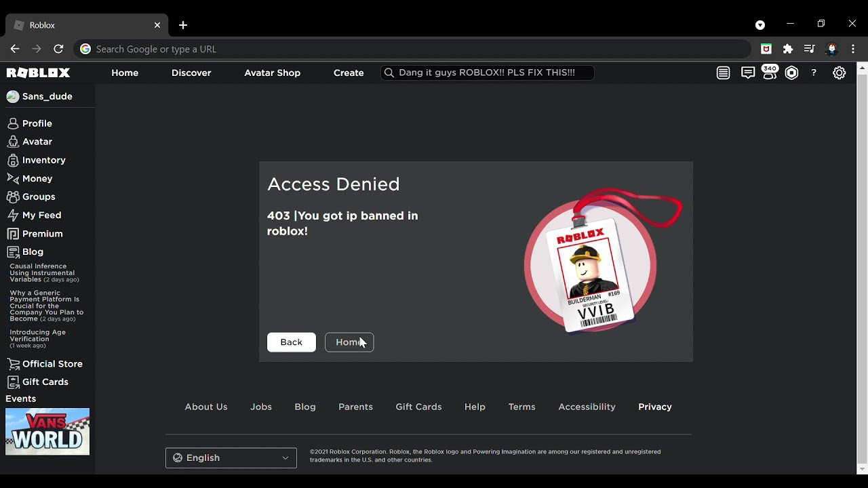Image resolution: width=868 pixels, height=488 pixels.
Task: Open the Chrome profile avatar
Action: [831, 49]
